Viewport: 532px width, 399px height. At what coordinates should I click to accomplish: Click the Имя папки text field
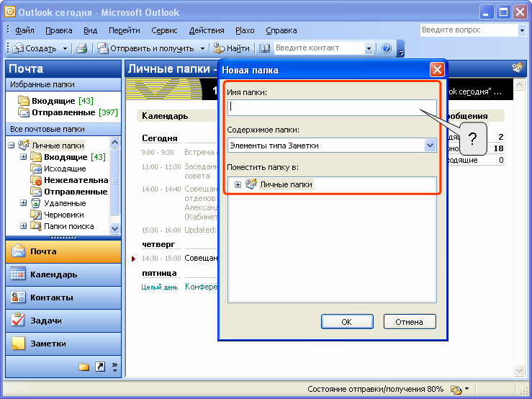pyautogui.click(x=332, y=107)
